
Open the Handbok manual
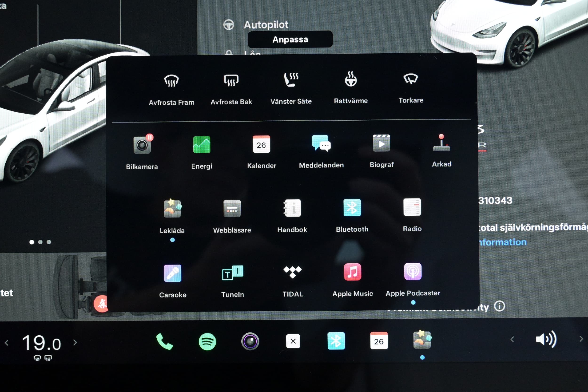pos(292,216)
